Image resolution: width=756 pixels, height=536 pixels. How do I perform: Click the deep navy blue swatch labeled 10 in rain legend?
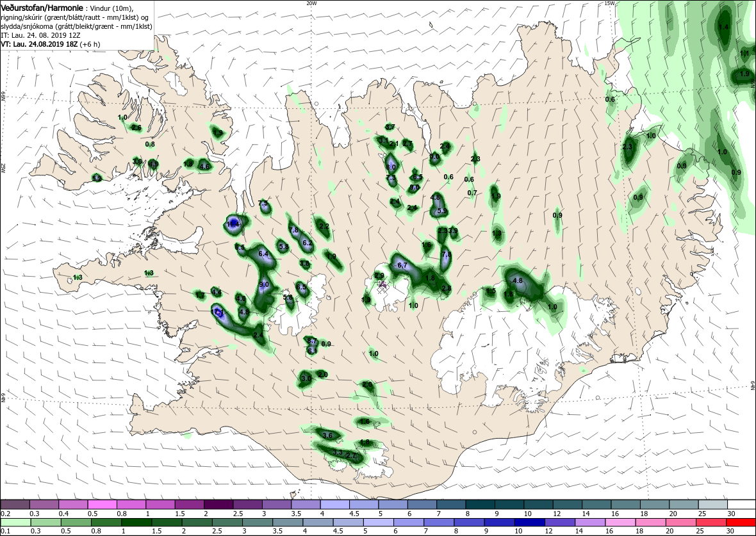pos(530,523)
